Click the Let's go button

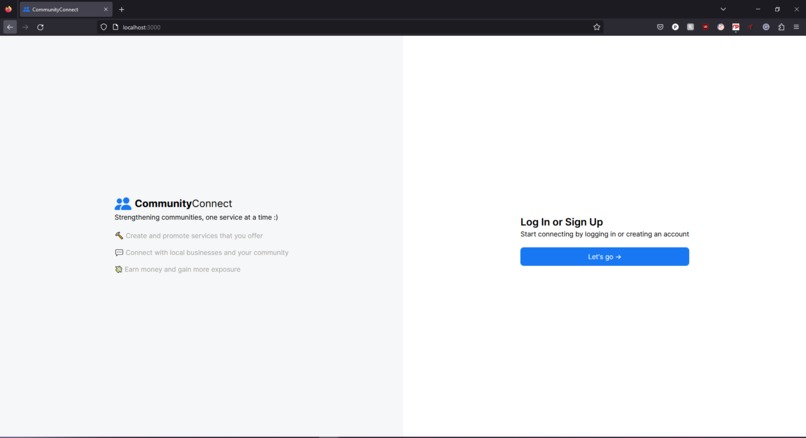tap(604, 257)
